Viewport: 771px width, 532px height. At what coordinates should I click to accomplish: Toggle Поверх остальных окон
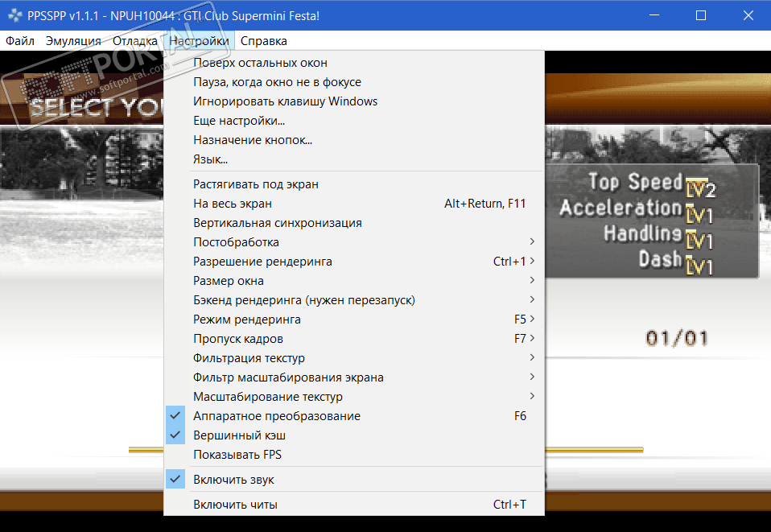354,63
